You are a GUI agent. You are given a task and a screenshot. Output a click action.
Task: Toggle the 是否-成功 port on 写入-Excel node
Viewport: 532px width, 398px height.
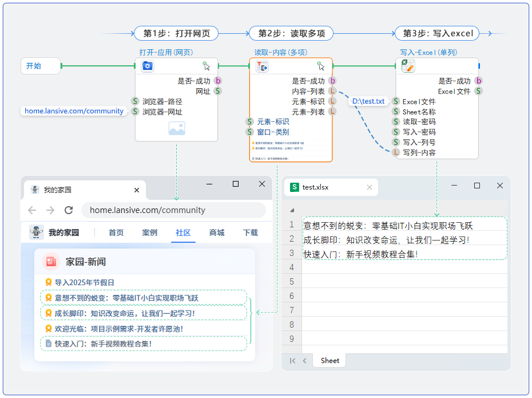tap(478, 81)
